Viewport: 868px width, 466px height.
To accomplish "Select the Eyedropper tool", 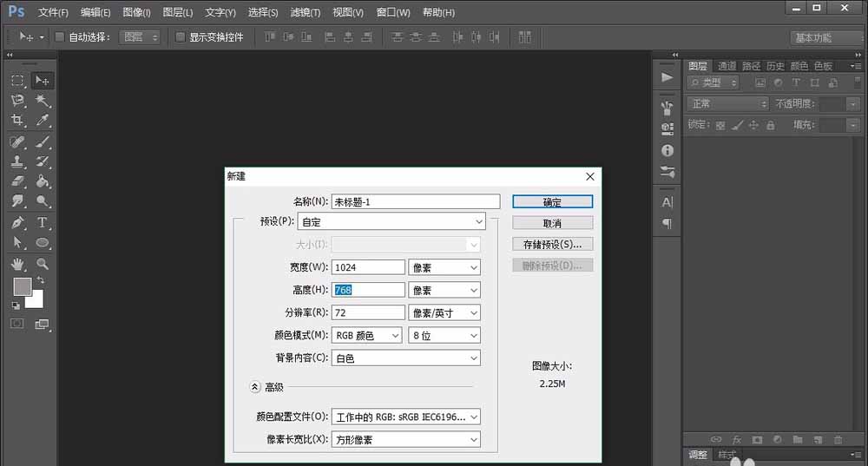I will (42, 120).
